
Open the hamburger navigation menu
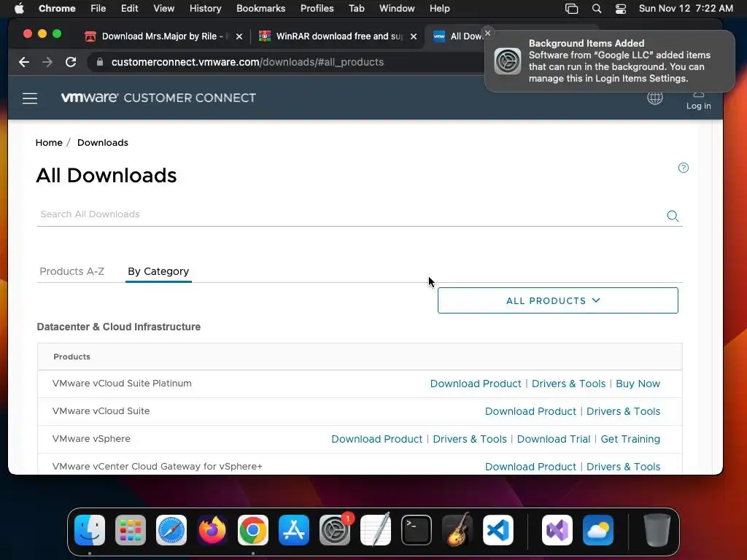[29, 98]
